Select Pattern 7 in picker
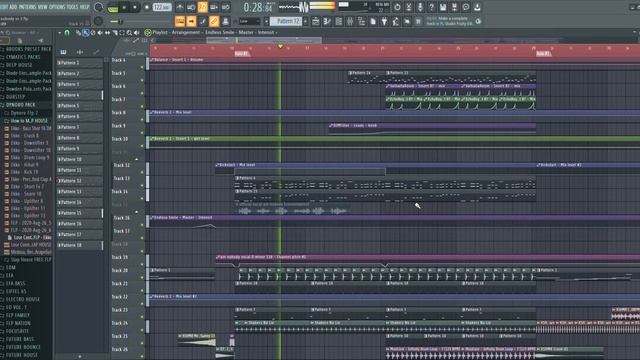The width and height of the screenshot is (640, 360). [x=79, y=127]
